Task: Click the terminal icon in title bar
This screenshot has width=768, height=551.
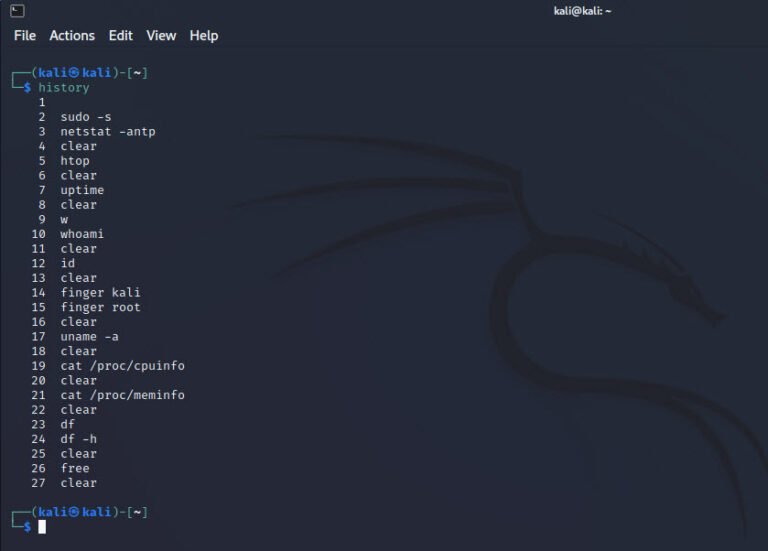Action: click(17, 11)
